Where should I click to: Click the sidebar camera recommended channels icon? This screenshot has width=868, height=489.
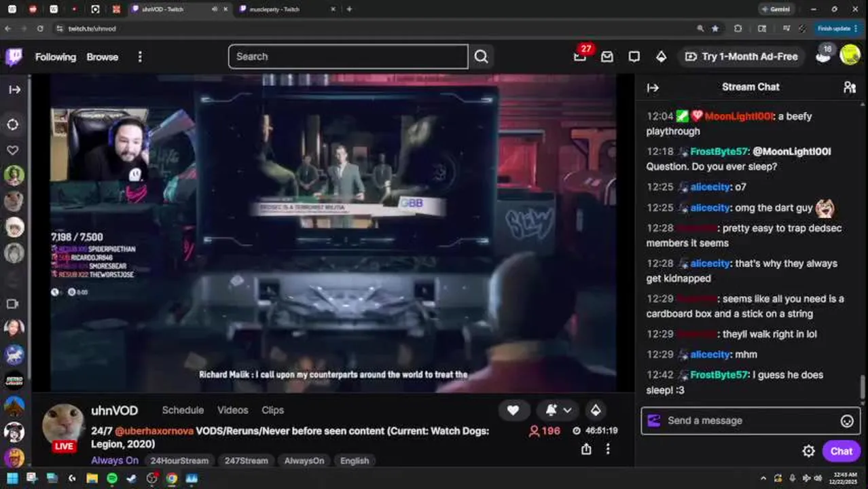click(x=12, y=304)
